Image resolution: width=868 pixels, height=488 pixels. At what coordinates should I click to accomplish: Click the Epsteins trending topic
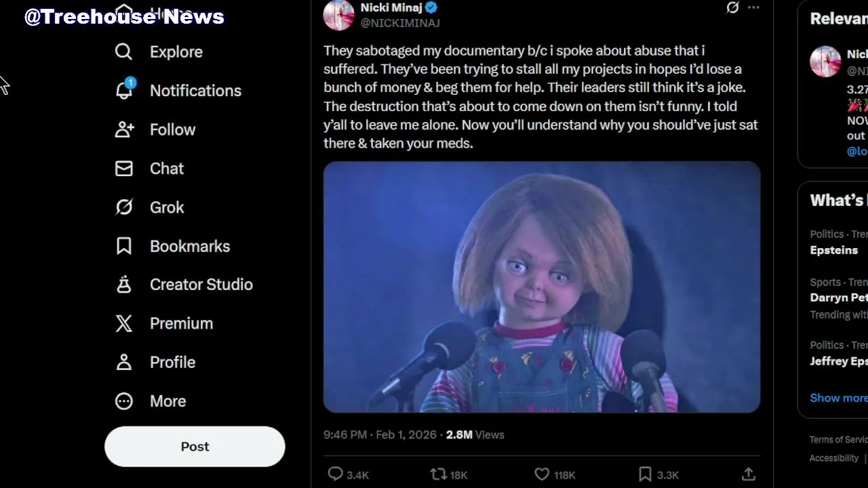833,250
